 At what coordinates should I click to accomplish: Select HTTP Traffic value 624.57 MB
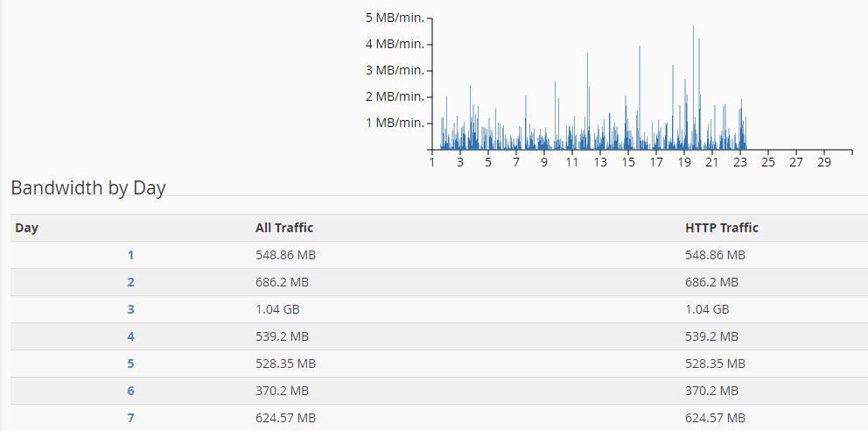[715, 418]
